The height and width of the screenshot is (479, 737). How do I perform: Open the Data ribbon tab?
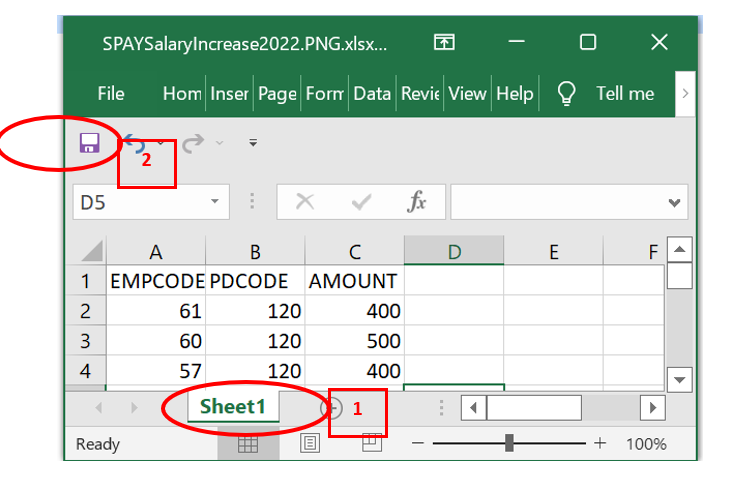[371, 94]
